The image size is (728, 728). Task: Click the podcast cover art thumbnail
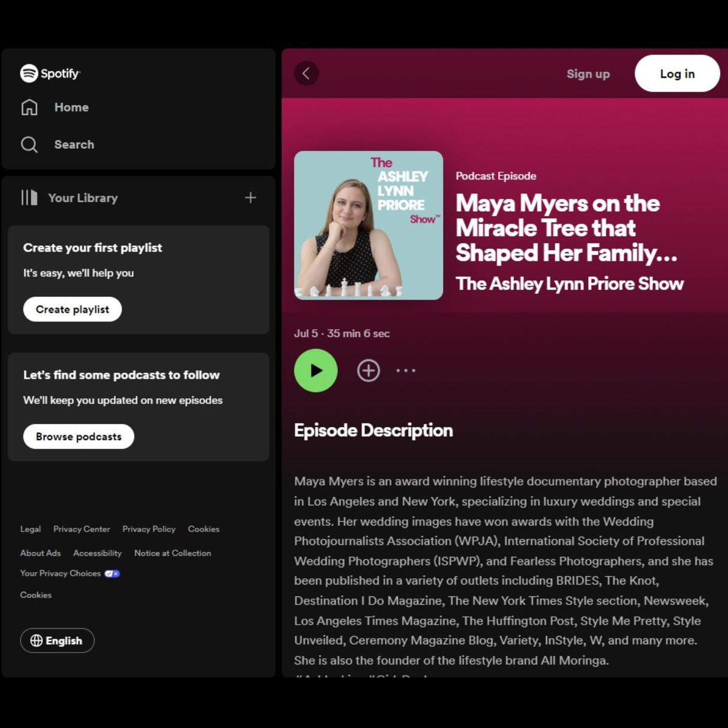pyautogui.click(x=369, y=225)
